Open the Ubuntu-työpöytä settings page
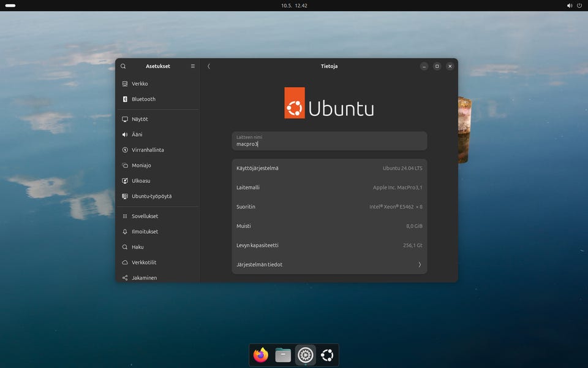588x368 pixels. pos(158,196)
